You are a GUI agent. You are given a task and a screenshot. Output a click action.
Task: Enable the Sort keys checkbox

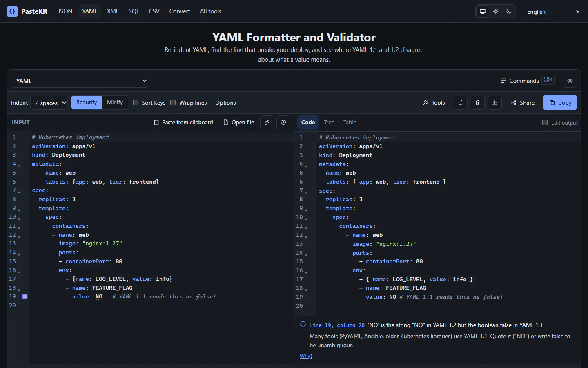tap(136, 103)
